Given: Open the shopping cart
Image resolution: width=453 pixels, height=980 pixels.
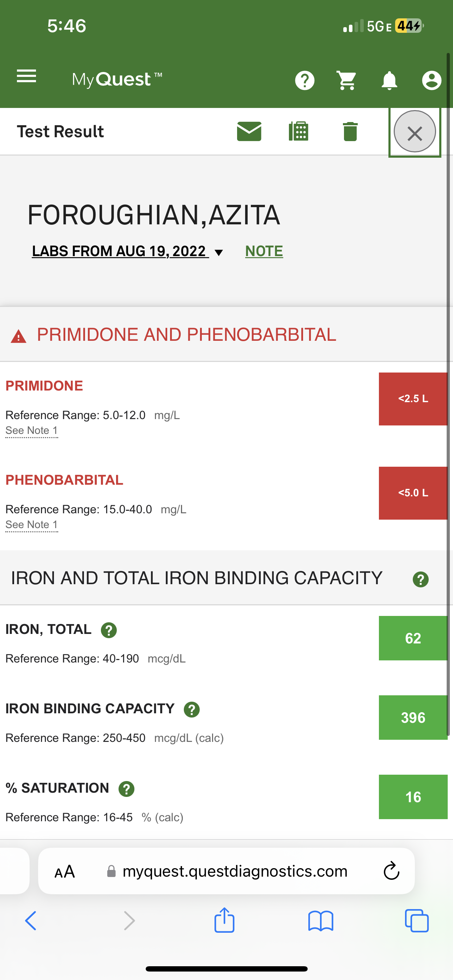Looking at the screenshot, I should [347, 80].
